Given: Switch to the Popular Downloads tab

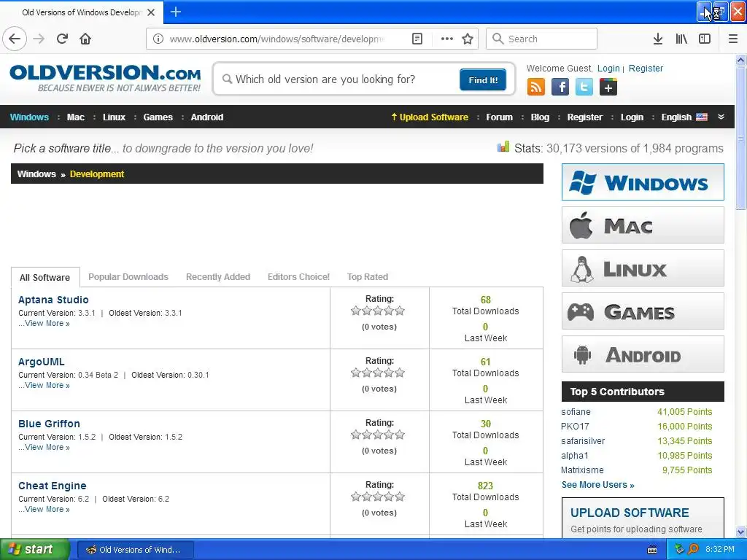Looking at the screenshot, I should coord(128,276).
